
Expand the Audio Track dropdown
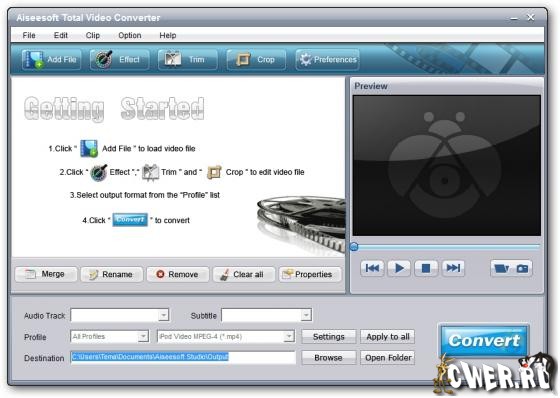(120, 315)
